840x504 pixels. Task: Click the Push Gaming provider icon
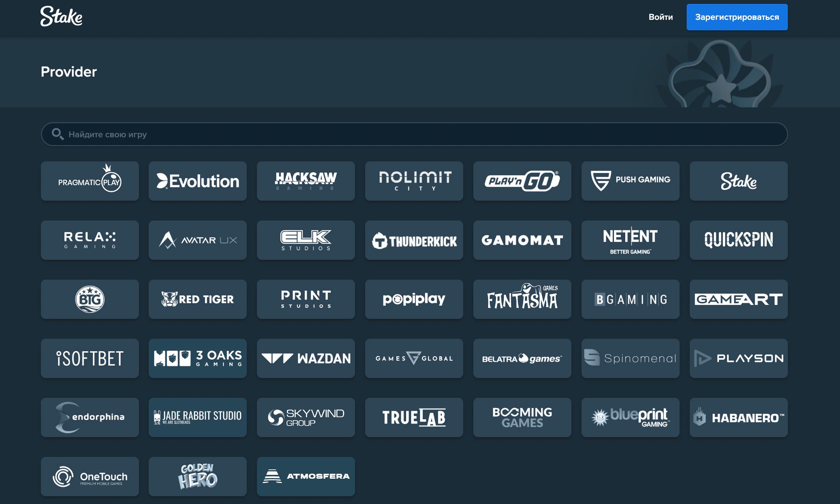[x=630, y=180]
